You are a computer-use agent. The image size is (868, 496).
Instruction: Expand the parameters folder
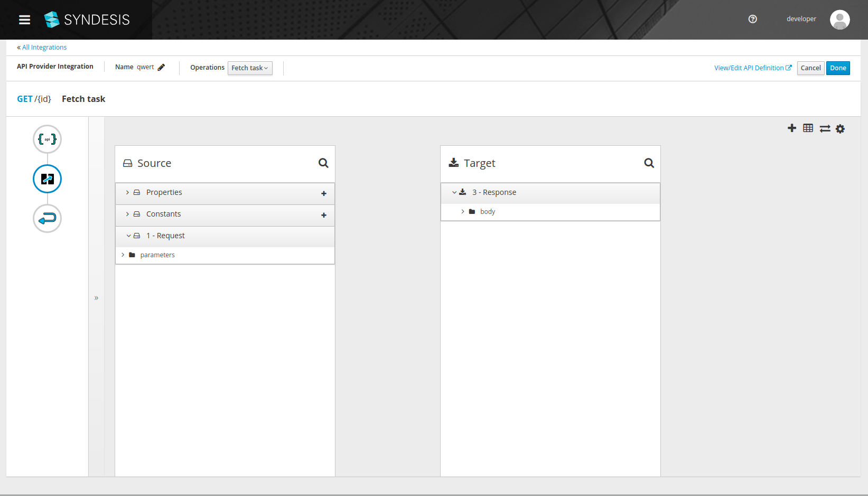[123, 255]
